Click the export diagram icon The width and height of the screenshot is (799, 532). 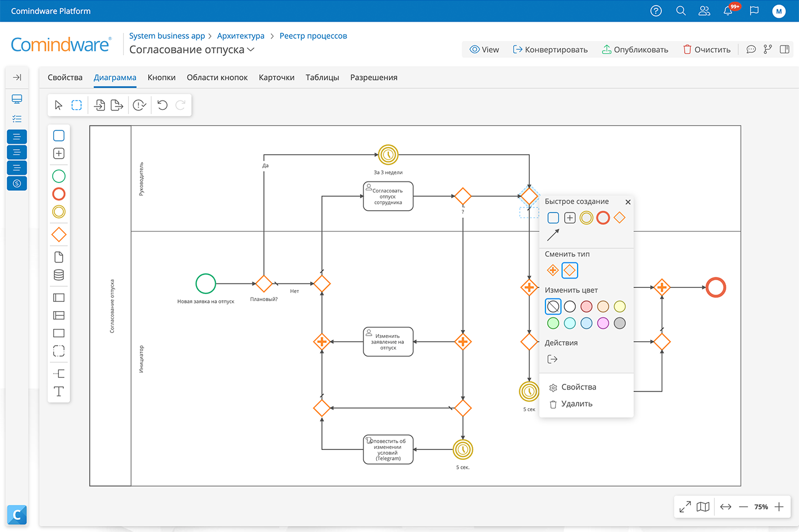click(117, 105)
